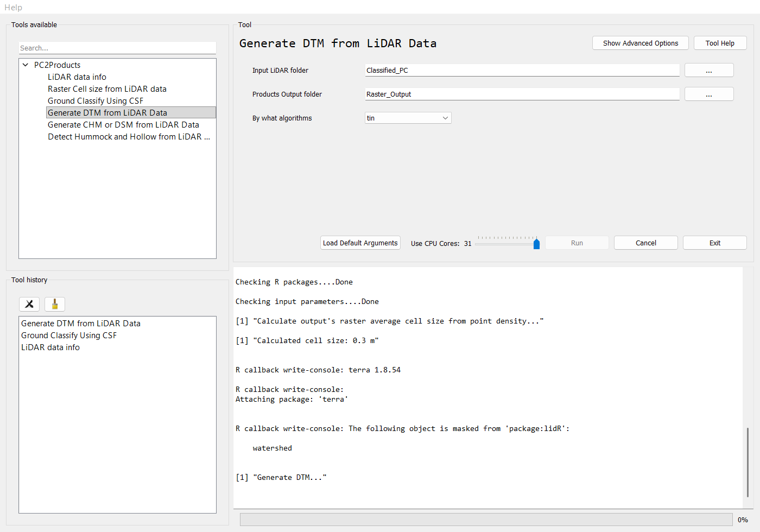Cancel the running tool
The width and height of the screenshot is (760, 532).
646,243
